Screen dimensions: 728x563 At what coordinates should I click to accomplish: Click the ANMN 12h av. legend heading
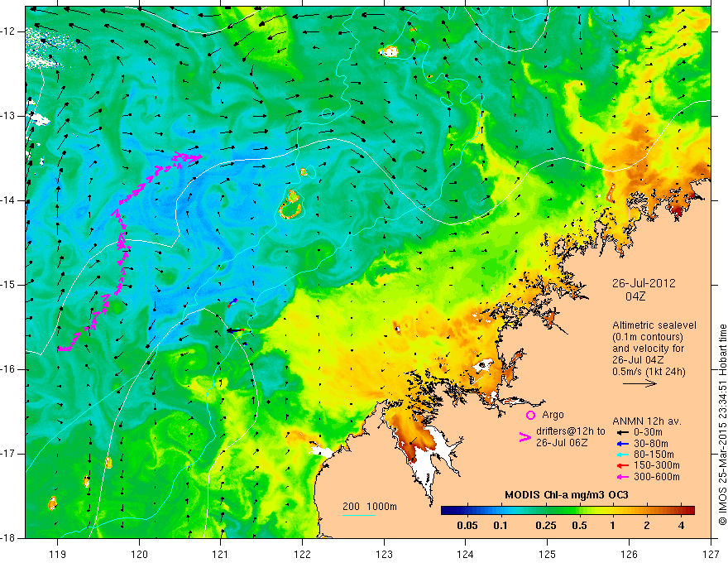click(x=647, y=421)
